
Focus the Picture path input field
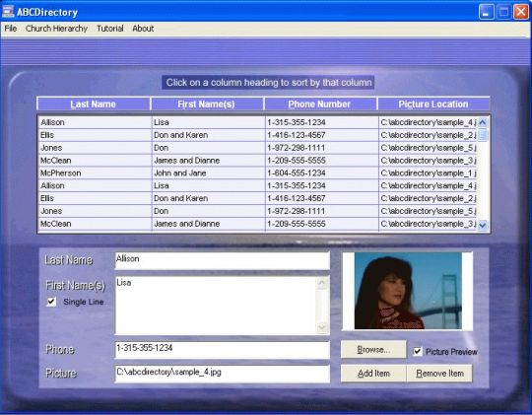point(223,374)
